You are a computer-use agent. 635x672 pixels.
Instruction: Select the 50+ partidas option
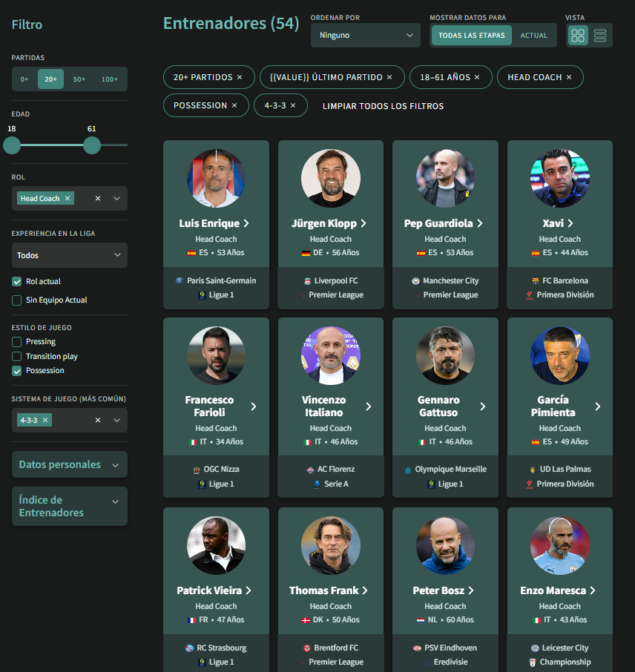[79, 79]
